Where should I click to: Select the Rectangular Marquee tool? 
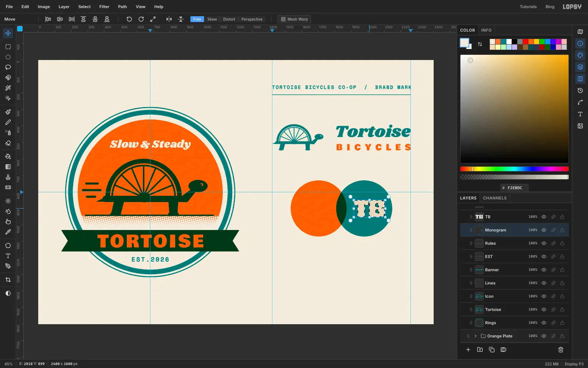pos(8,47)
